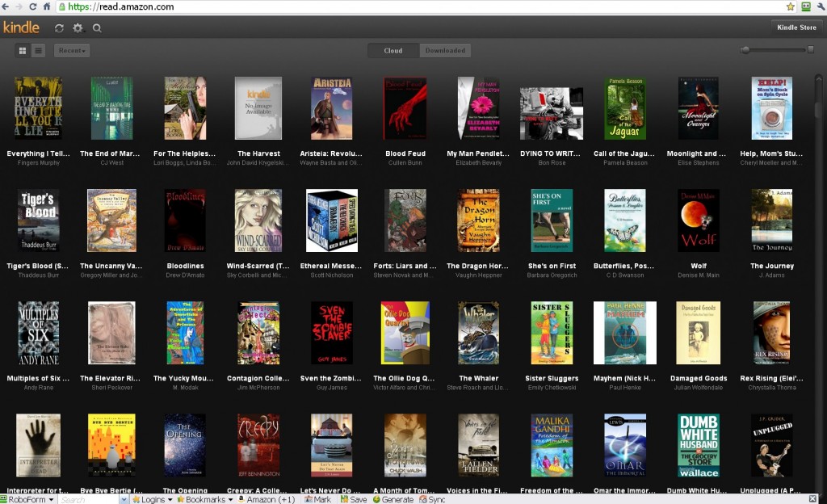Screen dimensions: 827x504
Task: Click the browser back arrow
Action: pos(6,6)
